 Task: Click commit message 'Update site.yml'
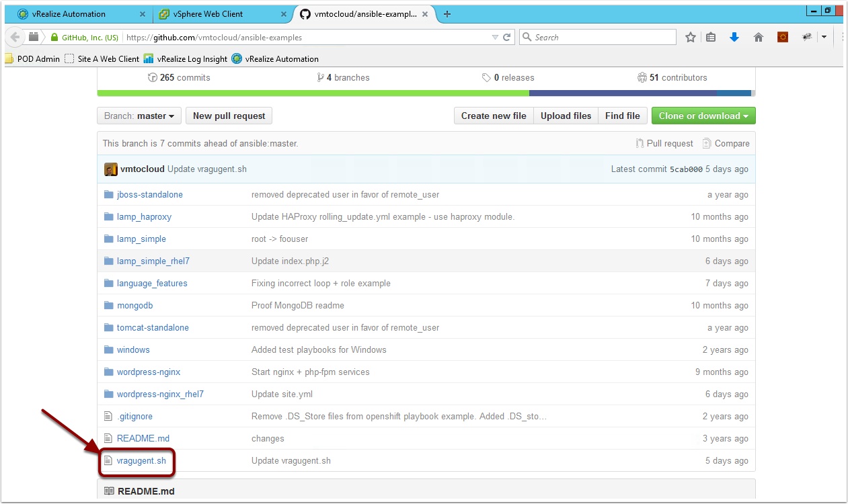point(282,394)
